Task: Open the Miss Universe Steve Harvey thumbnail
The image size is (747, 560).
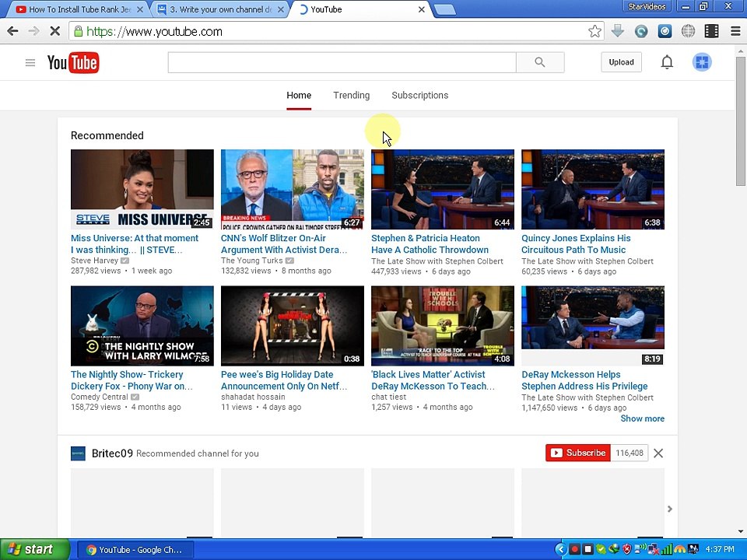Action: pyautogui.click(x=142, y=190)
